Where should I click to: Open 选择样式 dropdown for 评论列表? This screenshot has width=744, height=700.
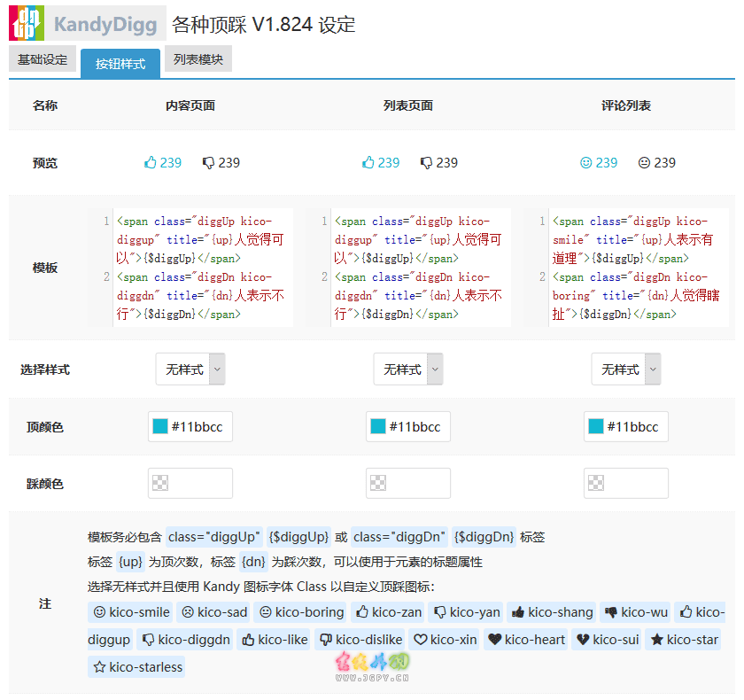point(626,369)
